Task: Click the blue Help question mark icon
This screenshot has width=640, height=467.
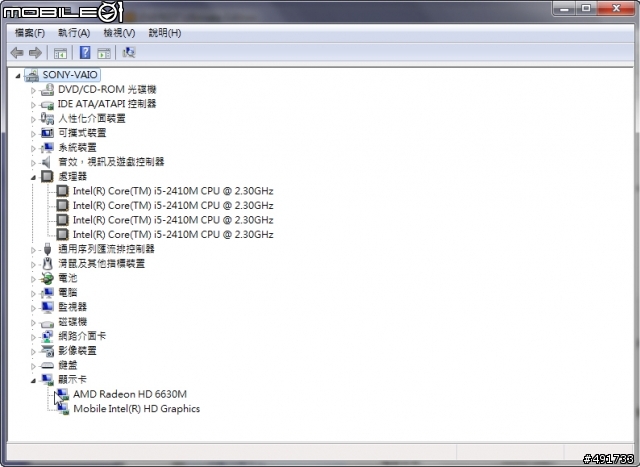Action: click(x=85, y=53)
